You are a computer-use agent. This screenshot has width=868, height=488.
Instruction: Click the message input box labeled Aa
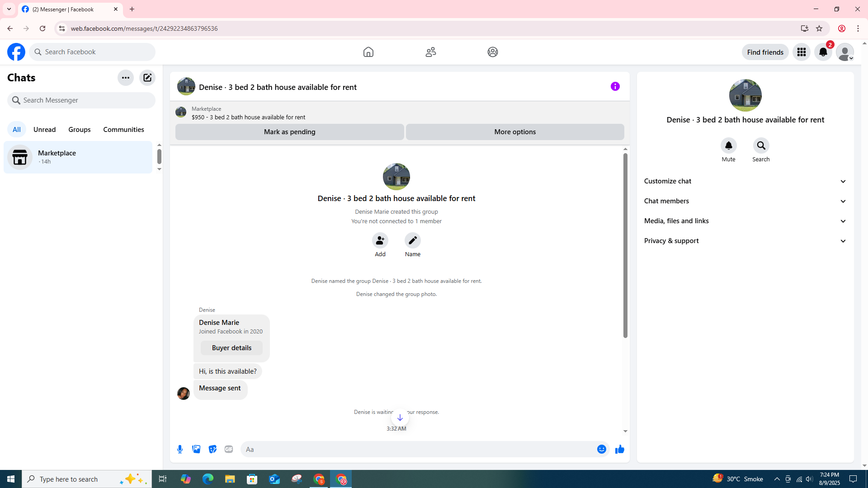(419, 449)
